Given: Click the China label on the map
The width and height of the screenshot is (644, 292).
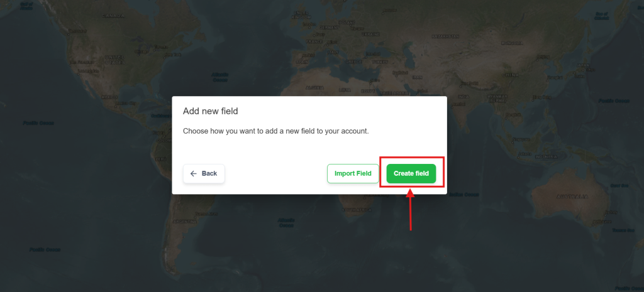Looking at the screenshot, I should [x=509, y=74].
